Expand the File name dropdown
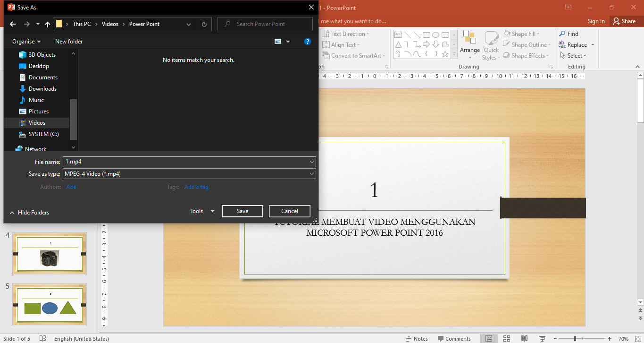The height and width of the screenshot is (343, 644). coord(312,162)
